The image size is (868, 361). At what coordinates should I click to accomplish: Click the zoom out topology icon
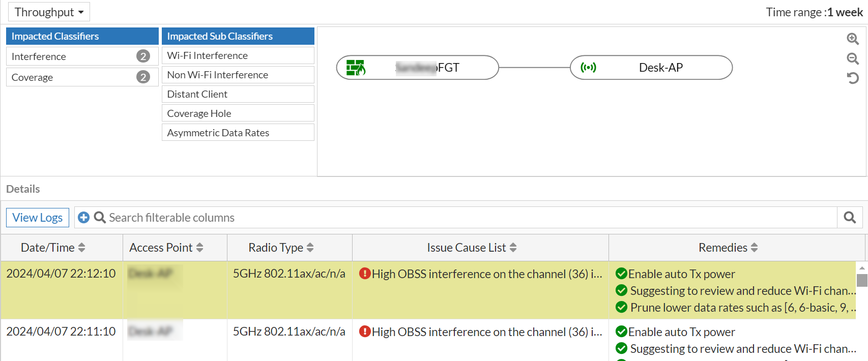click(853, 58)
